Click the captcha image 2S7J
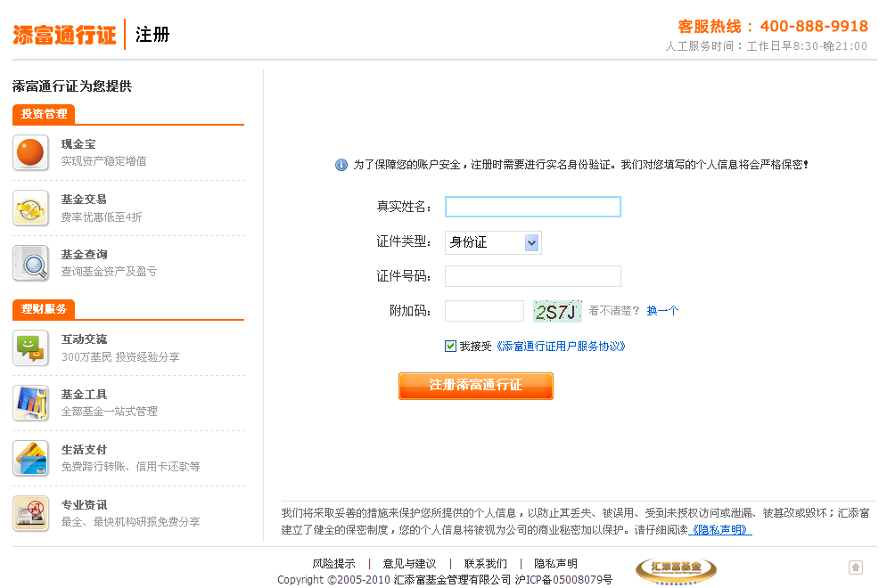This screenshot has height=588, width=887. click(557, 311)
